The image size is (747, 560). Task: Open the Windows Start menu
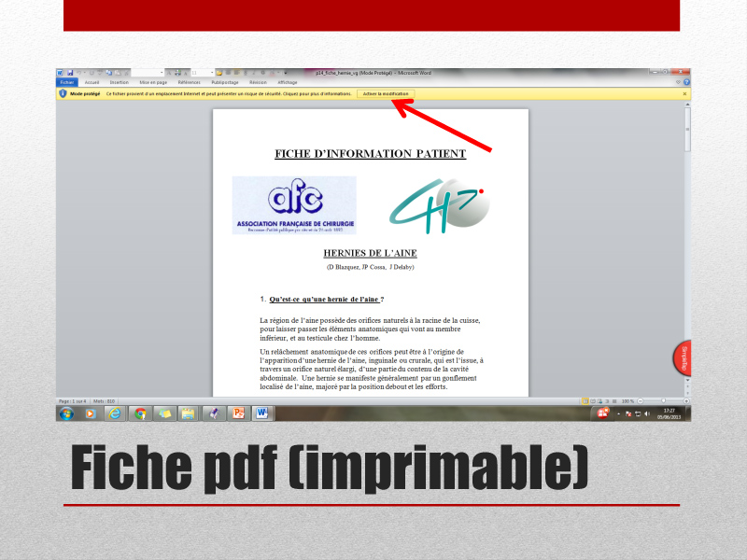point(66,413)
